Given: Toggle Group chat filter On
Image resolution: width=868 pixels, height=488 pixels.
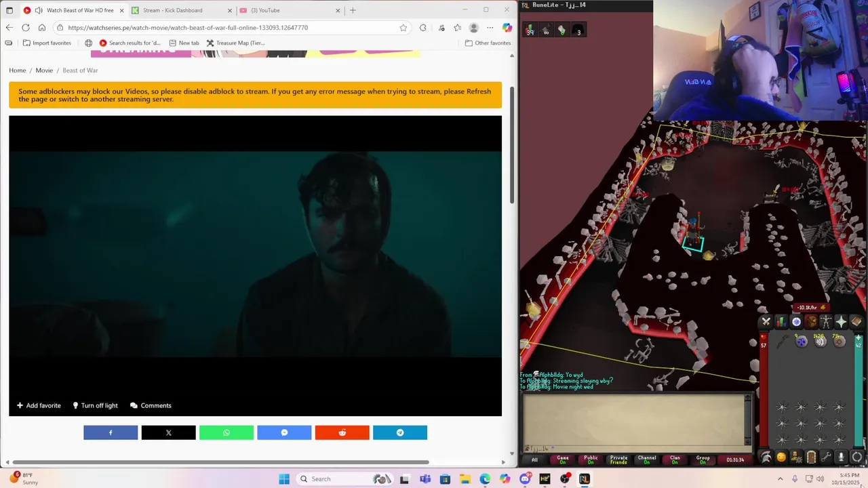Looking at the screenshot, I should (x=703, y=460).
